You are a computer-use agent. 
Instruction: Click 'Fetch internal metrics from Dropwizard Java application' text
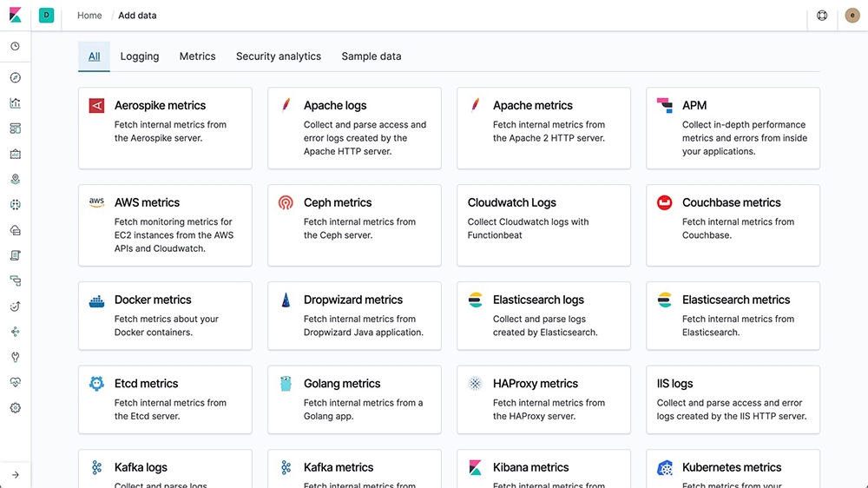(364, 326)
